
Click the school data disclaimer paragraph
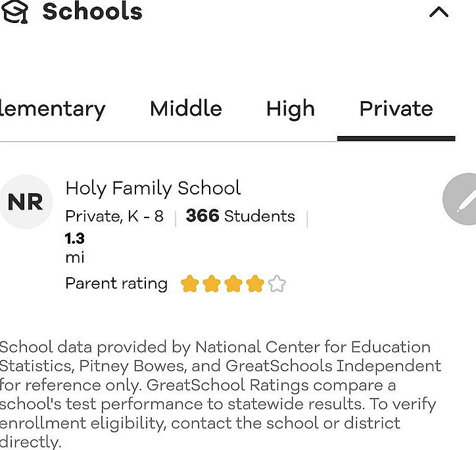coord(220,394)
